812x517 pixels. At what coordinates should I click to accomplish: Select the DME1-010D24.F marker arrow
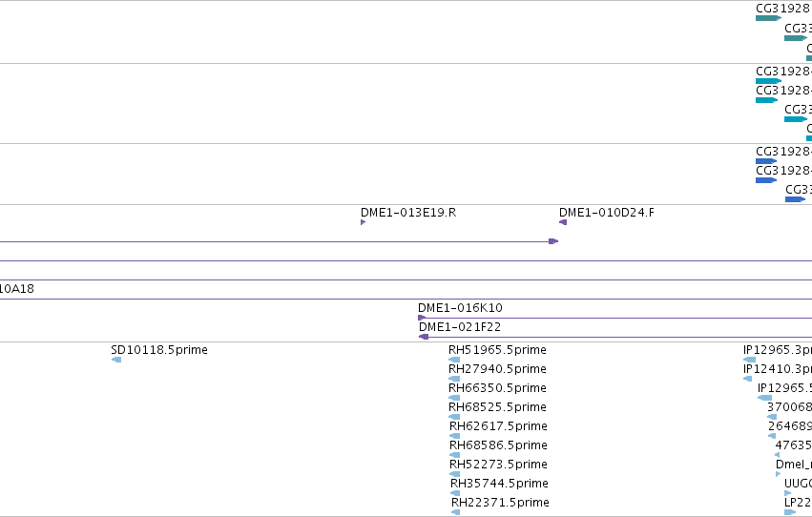563,222
